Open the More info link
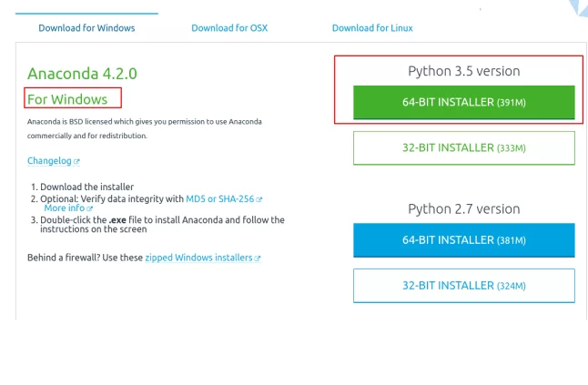This screenshot has width=588, height=385. tap(64, 208)
